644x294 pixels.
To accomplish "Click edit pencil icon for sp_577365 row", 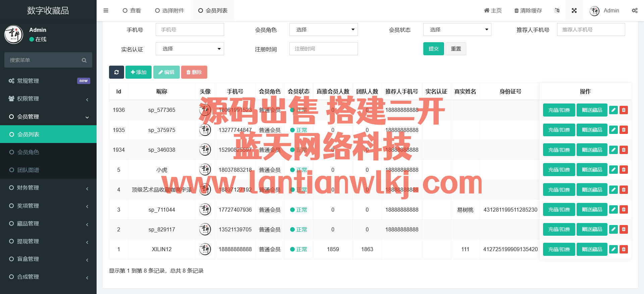I will click(x=613, y=110).
